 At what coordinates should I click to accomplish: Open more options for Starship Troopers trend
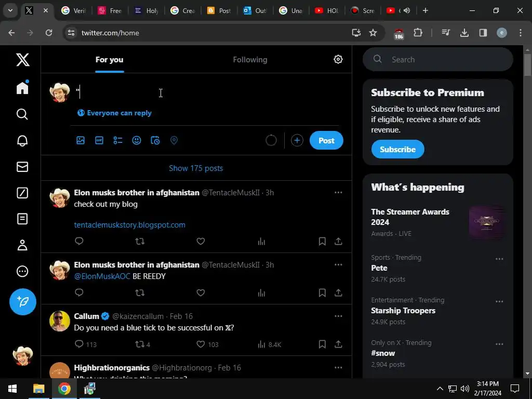pos(499,301)
